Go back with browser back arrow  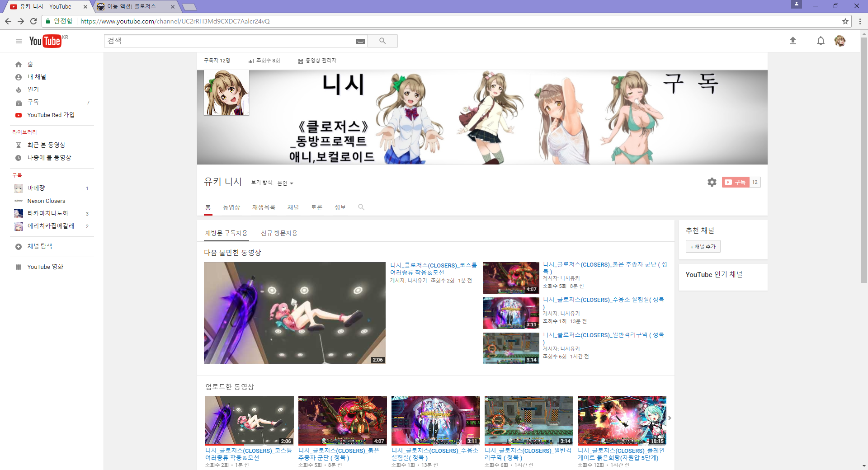pos(8,21)
